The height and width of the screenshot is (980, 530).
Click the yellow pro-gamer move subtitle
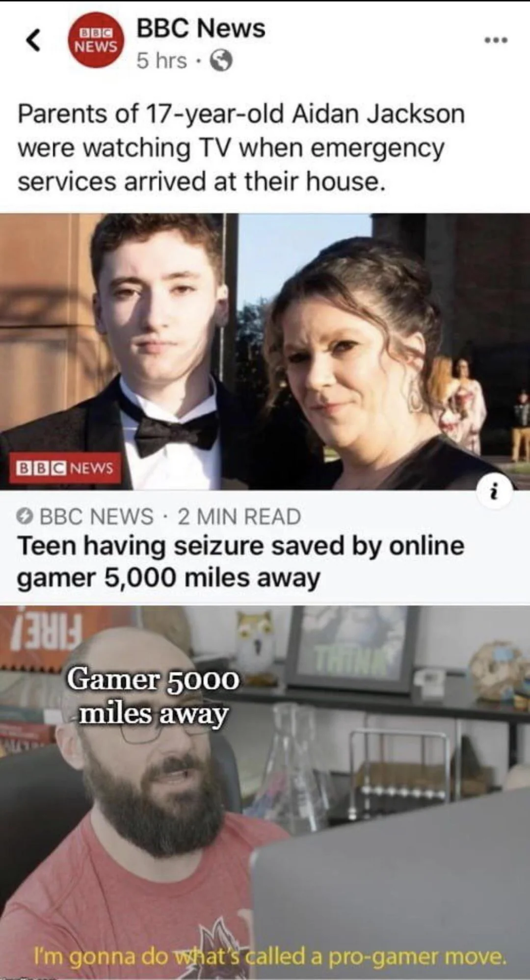[x=268, y=956]
